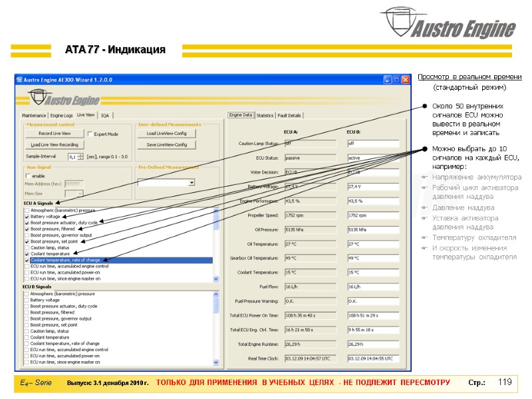Click the Save LiveView-Config button
Screen dimensions: 532x399
[167, 144]
